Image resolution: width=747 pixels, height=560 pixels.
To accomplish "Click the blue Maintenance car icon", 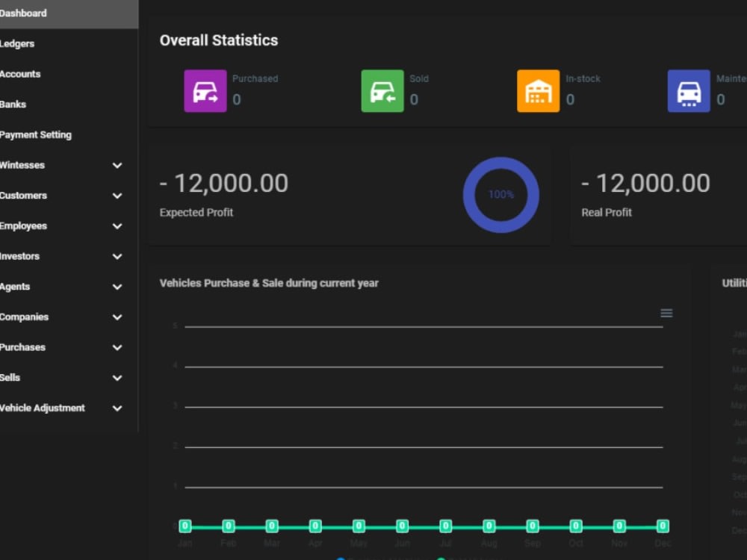I will pos(689,91).
